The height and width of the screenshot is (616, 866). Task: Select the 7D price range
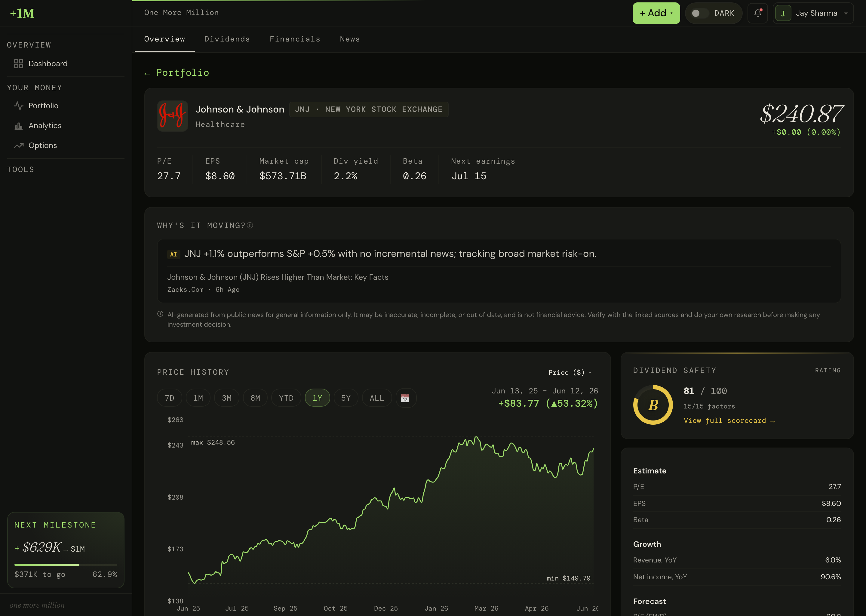170,398
